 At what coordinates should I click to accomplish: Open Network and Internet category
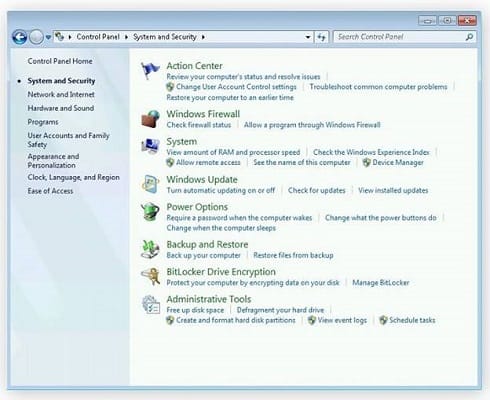(x=61, y=94)
